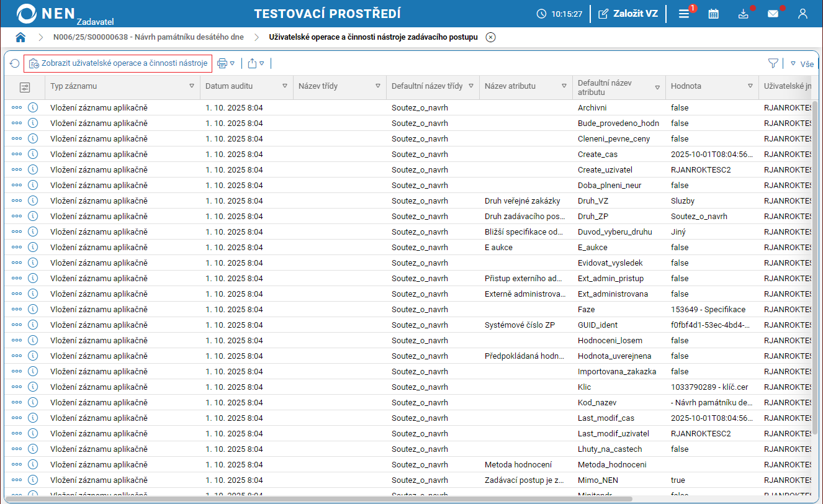The width and height of the screenshot is (823, 504).
Task: Click the home icon in breadcrumb
Action: coord(20,37)
